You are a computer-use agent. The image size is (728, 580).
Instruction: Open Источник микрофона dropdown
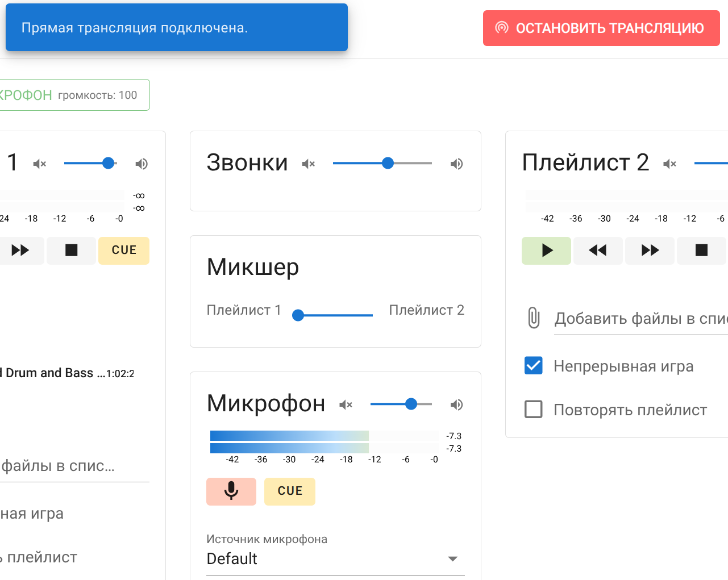tap(335, 559)
